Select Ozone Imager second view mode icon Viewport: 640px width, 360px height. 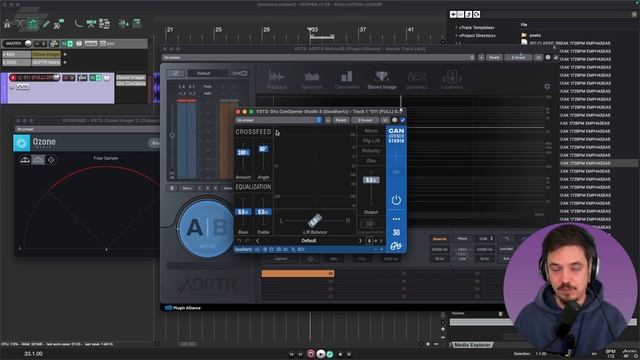coord(38,160)
